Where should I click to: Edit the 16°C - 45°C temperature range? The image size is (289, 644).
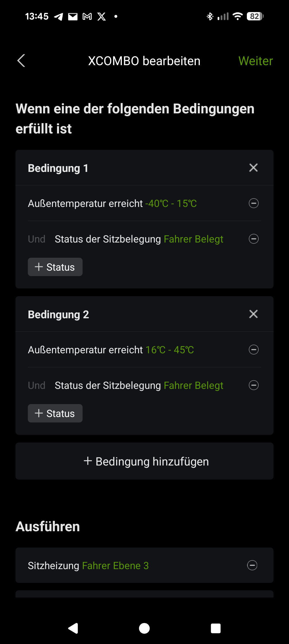(170, 350)
